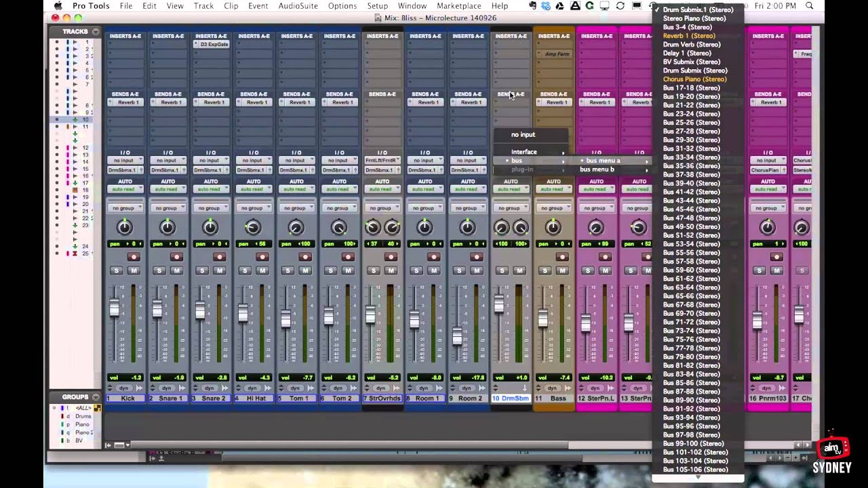The height and width of the screenshot is (488, 868).
Task: Mute the DrmSbm track
Action: [x=519, y=270]
